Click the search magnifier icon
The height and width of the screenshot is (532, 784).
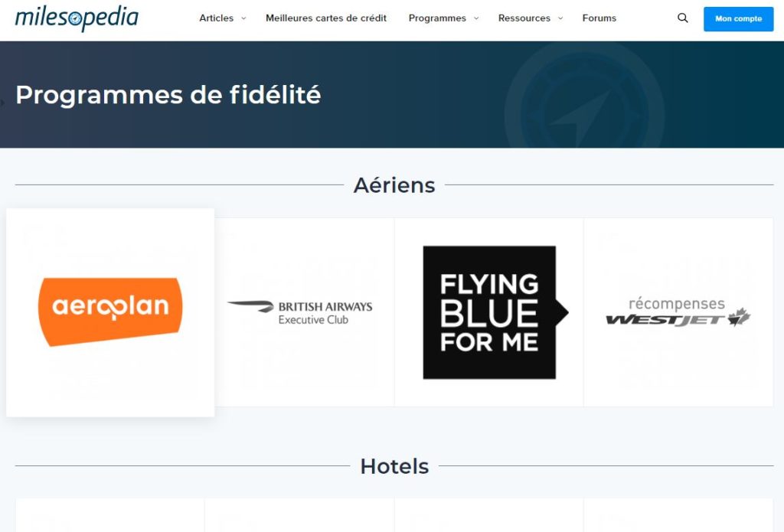click(683, 18)
